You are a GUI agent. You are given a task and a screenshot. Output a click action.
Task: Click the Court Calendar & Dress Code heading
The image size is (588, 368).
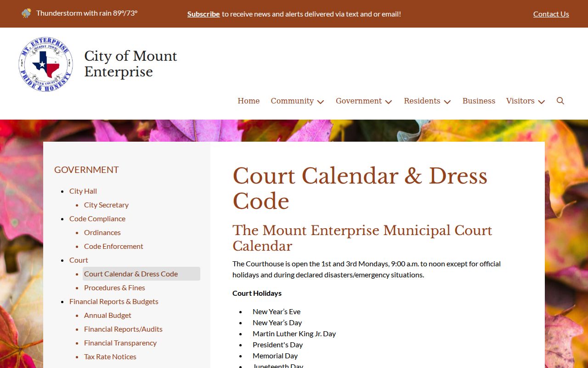[360, 189]
